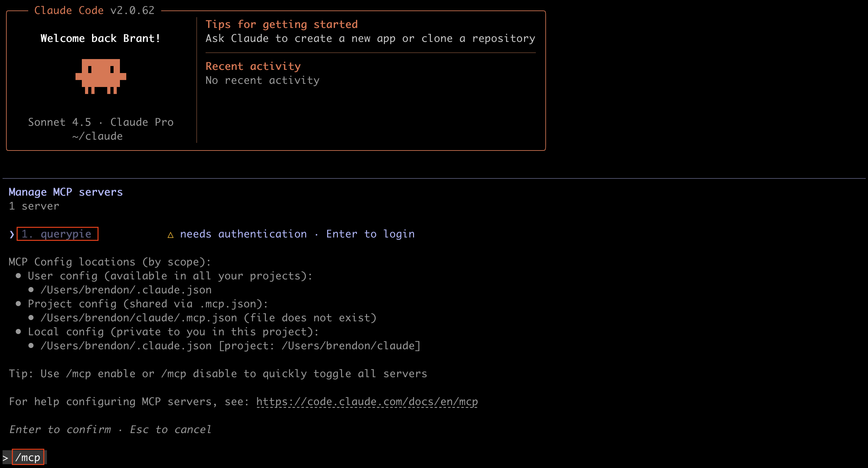Click the 'Welcome back Brant!' text
This screenshot has width=868, height=468.
[100, 38]
